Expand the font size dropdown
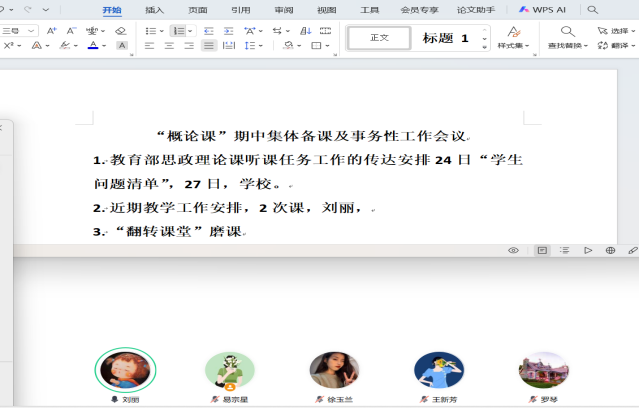 (x=33, y=31)
